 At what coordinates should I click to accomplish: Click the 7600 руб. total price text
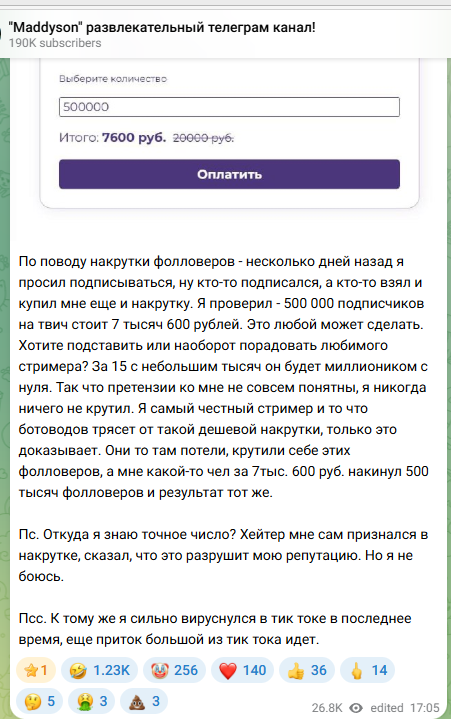[x=134, y=138]
